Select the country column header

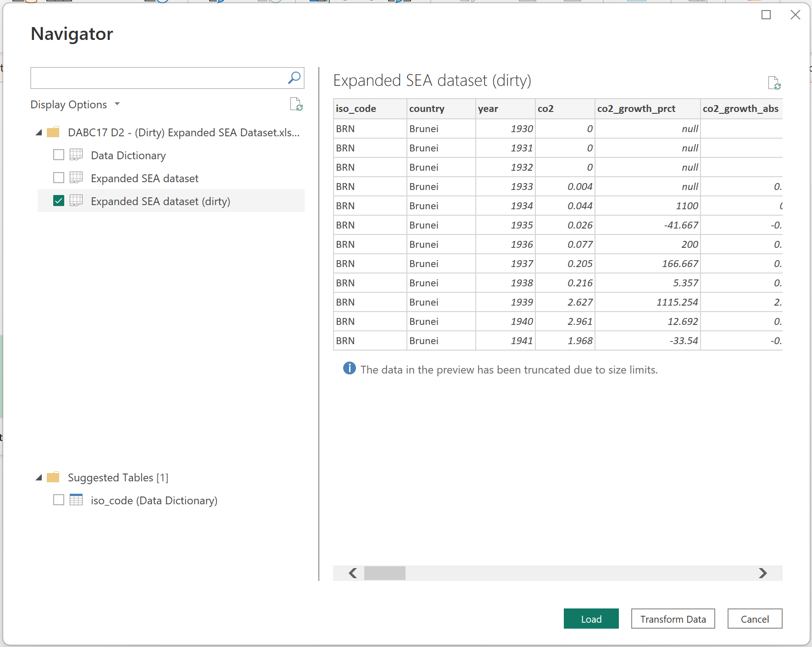(x=427, y=109)
